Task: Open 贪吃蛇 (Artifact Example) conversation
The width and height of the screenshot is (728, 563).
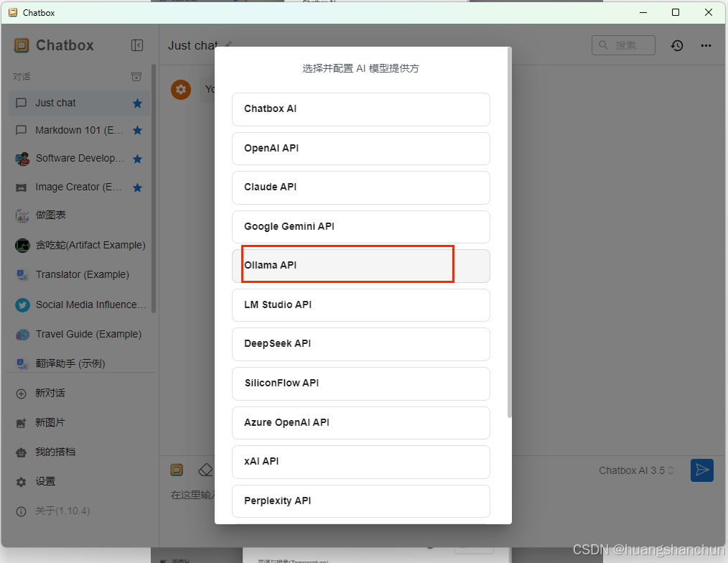Action: 79,246
